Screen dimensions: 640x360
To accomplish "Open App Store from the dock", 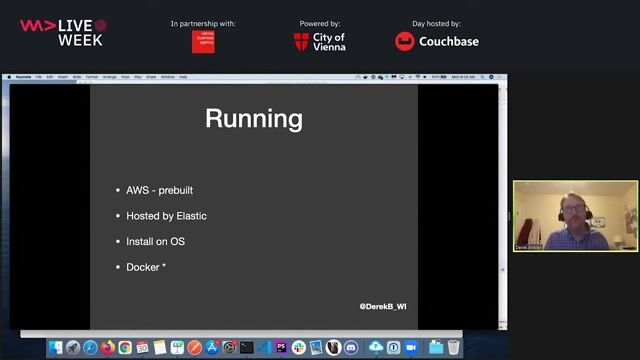I will pos(212,347).
